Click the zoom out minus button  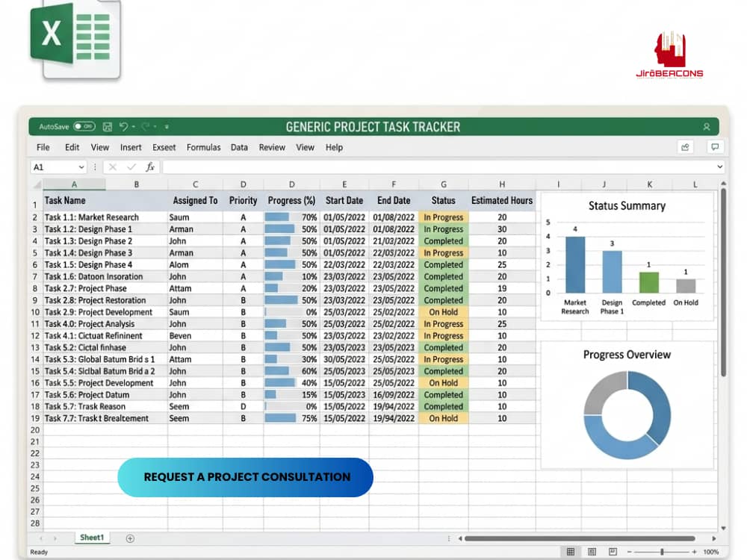(629, 552)
